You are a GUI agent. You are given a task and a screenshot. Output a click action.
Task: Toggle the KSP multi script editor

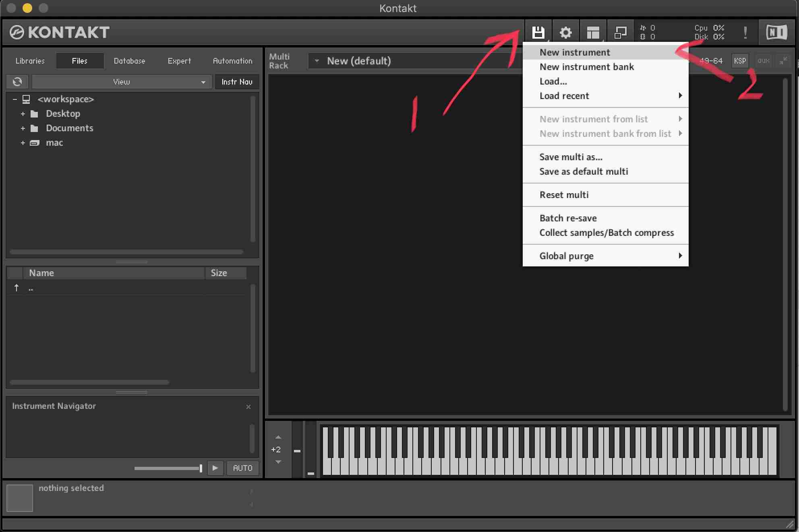(740, 61)
